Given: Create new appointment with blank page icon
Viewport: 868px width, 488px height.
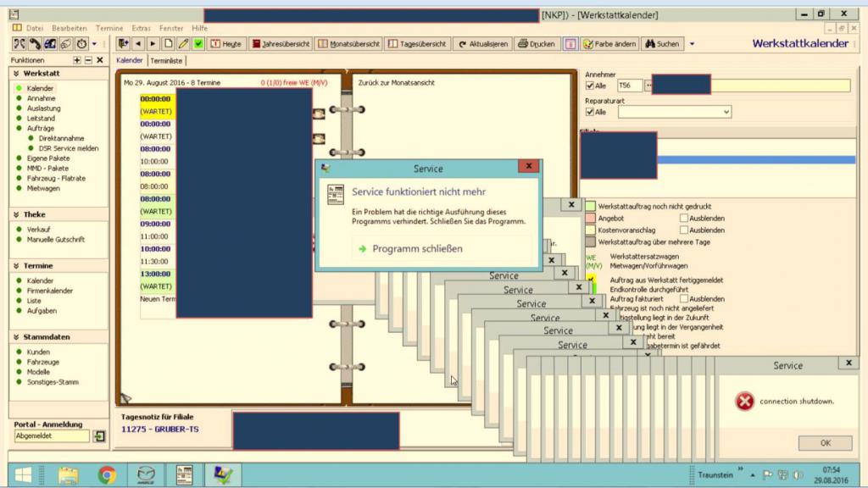Looking at the screenshot, I should click(x=169, y=44).
